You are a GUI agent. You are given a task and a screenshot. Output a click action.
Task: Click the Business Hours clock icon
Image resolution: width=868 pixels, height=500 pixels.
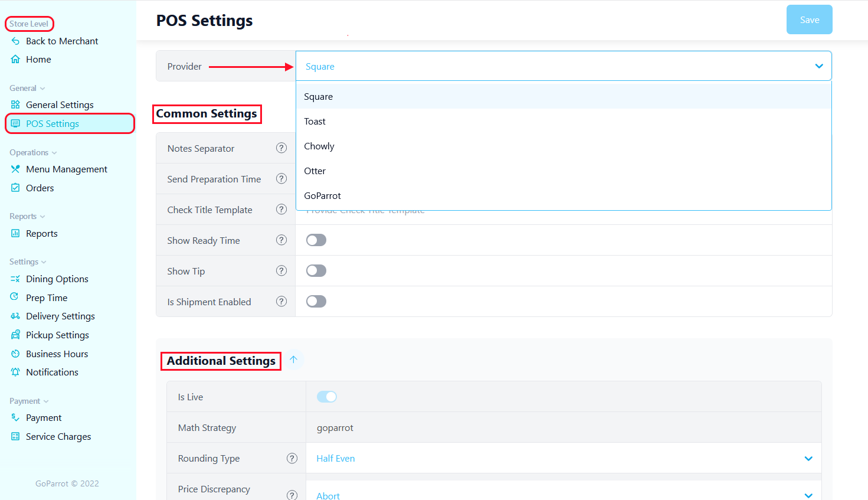(x=15, y=354)
